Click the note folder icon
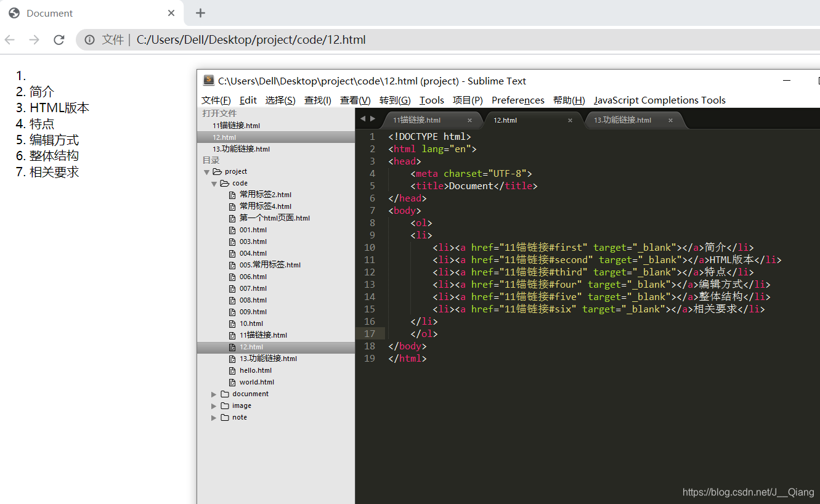Viewport: 820px width, 504px height. tap(225, 418)
